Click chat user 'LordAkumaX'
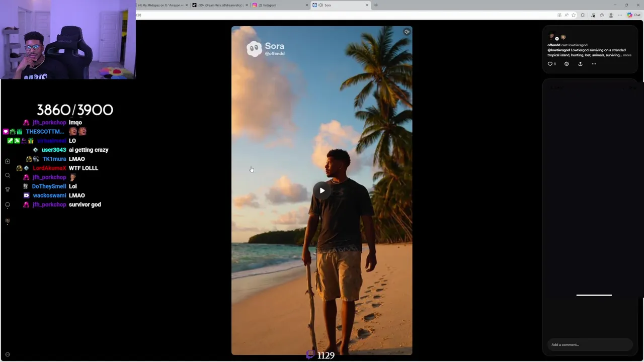This screenshot has width=644, height=362. pyautogui.click(x=49, y=168)
